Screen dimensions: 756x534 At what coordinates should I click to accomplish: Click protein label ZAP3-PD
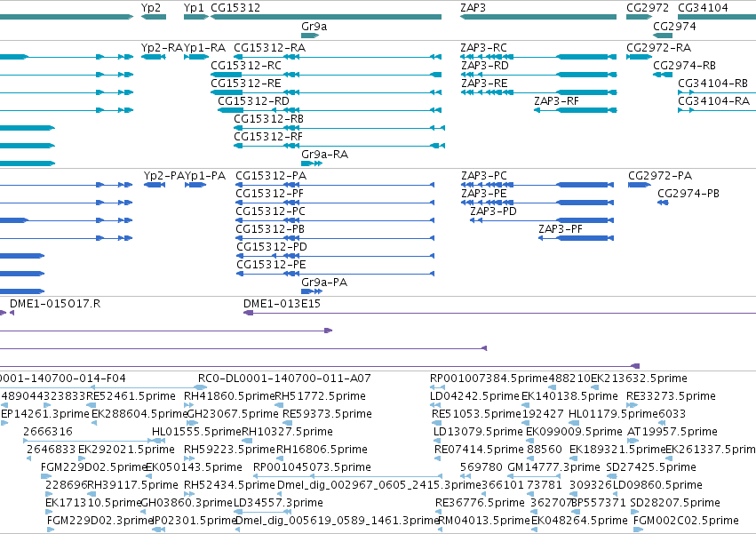tap(493, 211)
